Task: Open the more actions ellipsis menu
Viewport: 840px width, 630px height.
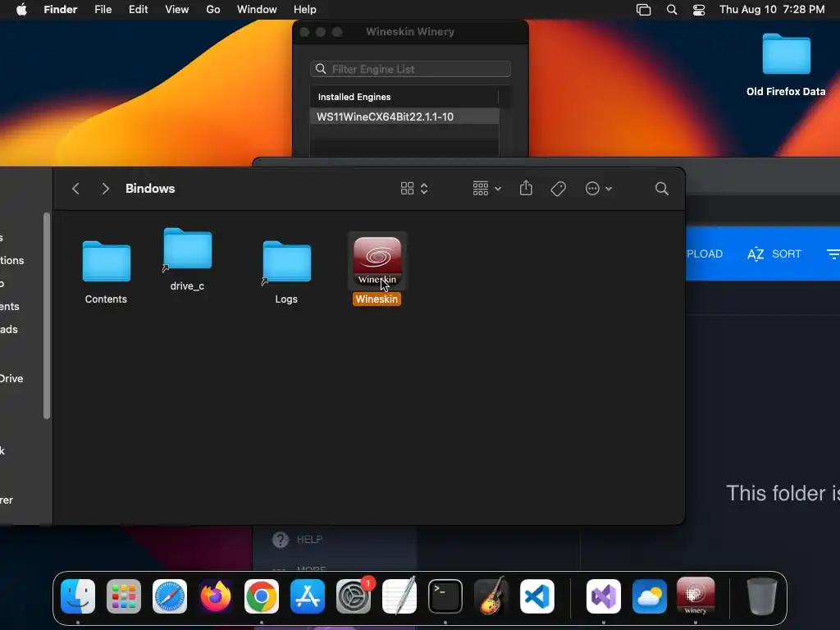Action: 598,189
